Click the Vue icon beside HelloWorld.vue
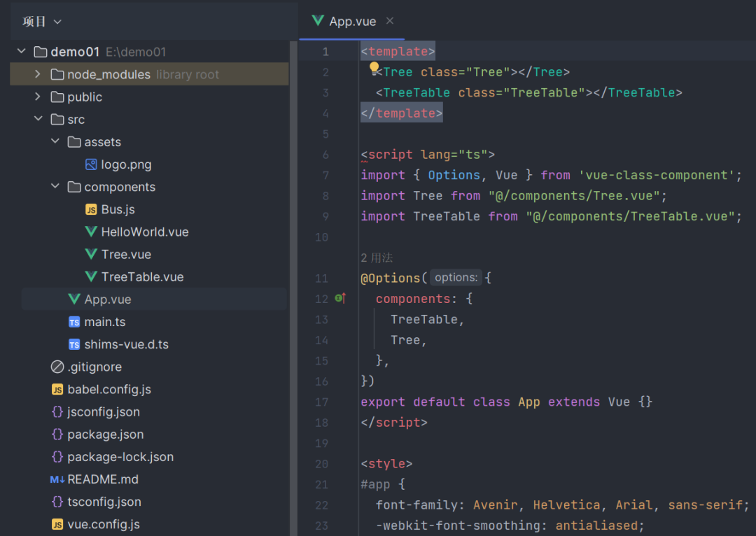 (x=91, y=232)
